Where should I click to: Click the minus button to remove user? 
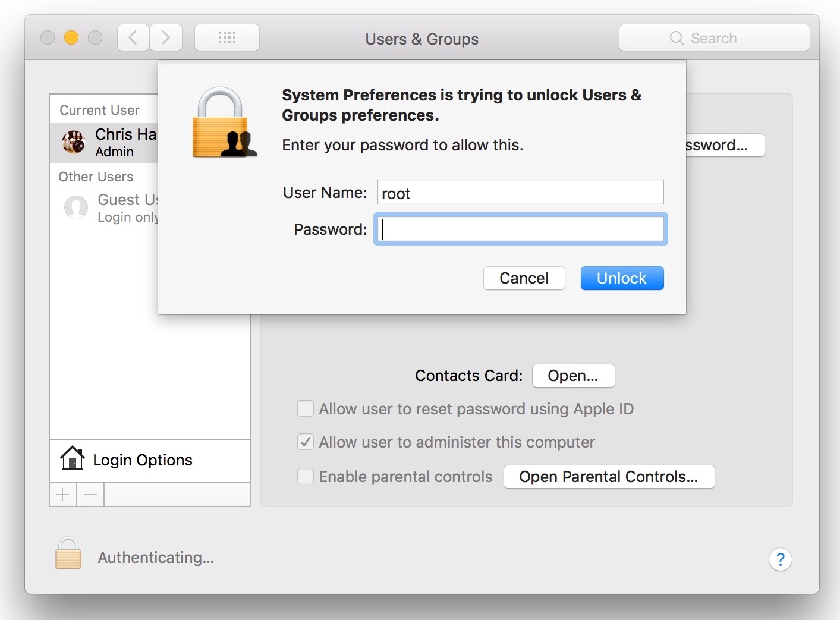(x=91, y=495)
